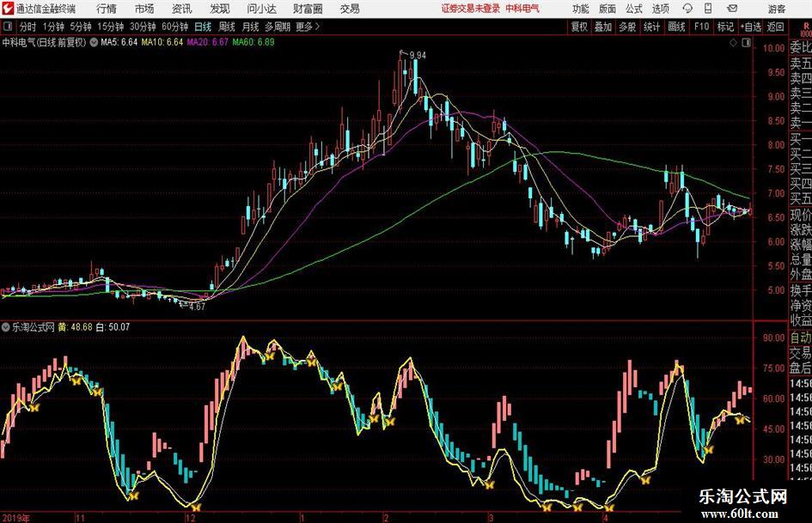The width and height of the screenshot is (812, 523).
Task: Open the 功能 menu
Action: [581, 9]
